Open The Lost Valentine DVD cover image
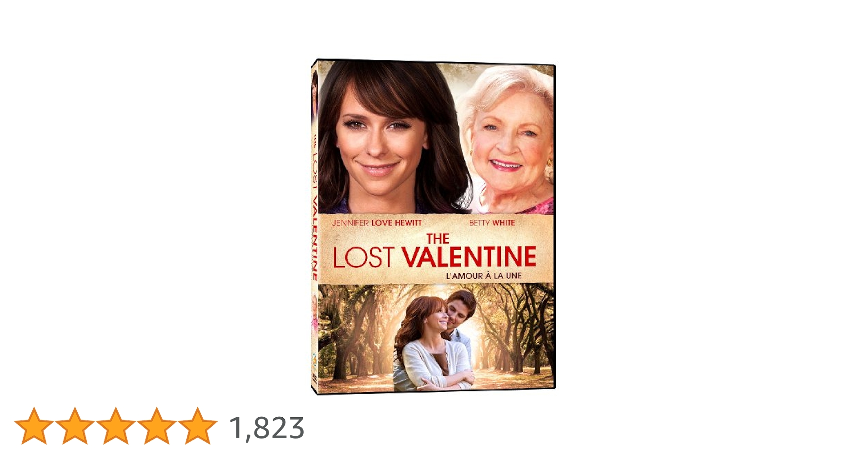 point(433,227)
